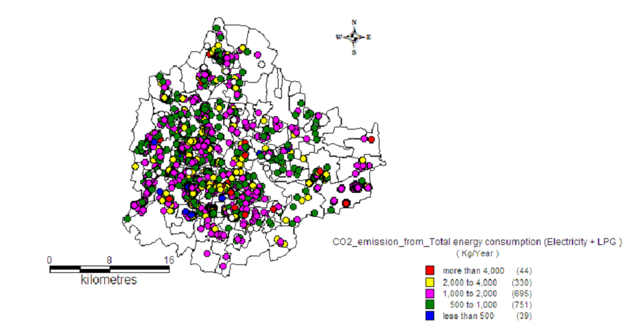Click the '(44)' count in legend
Image resolution: width=644 pixels, height=333 pixels.
pos(523,270)
